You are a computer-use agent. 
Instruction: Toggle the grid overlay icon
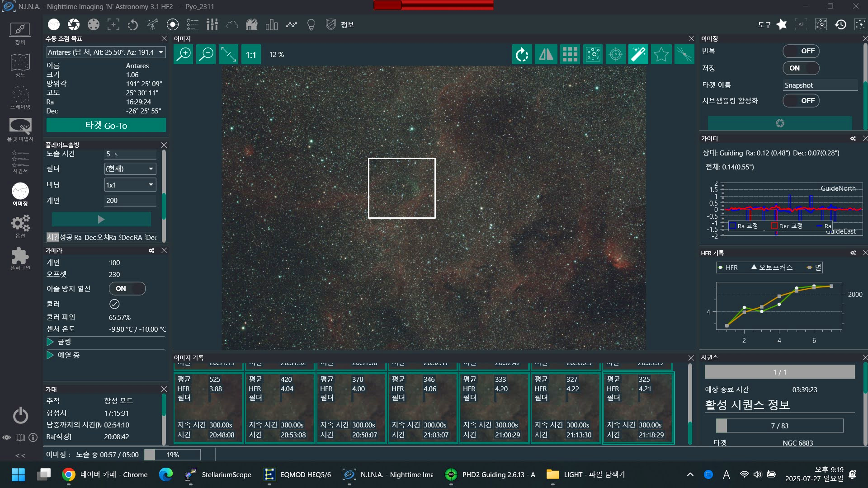click(570, 54)
